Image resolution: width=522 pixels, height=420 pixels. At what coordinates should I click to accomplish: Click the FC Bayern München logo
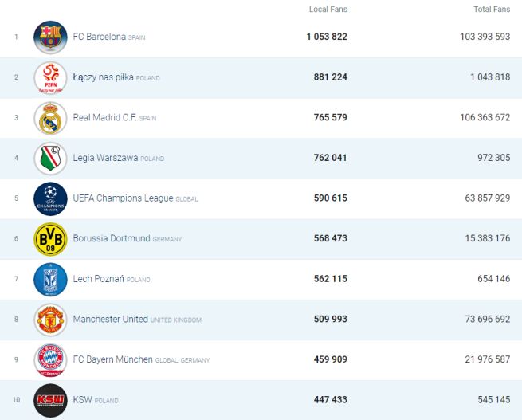(50, 360)
